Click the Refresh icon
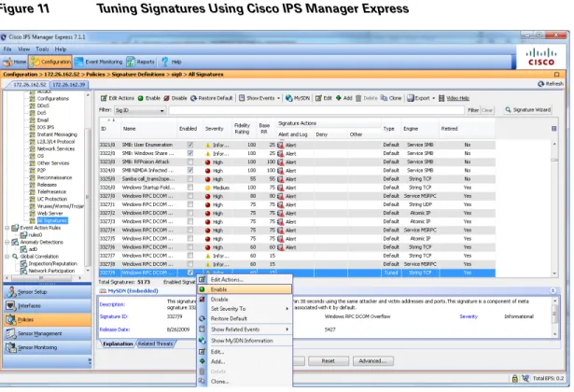 click(540, 84)
